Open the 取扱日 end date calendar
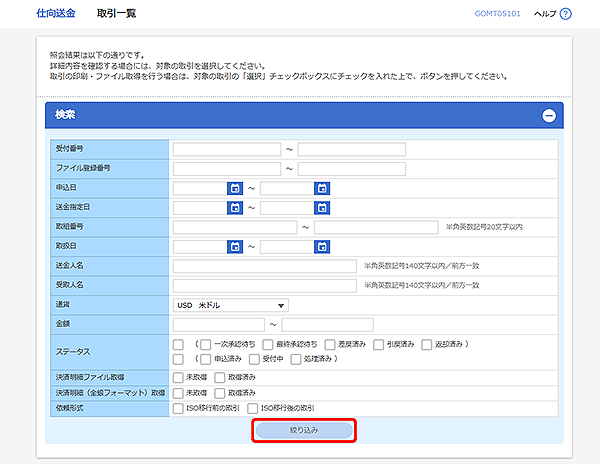The image size is (600, 464). pyautogui.click(x=322, y=247)
